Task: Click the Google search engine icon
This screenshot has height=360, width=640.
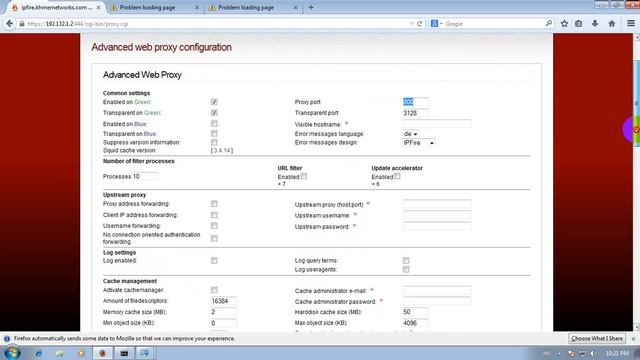Action: [434, 24]
